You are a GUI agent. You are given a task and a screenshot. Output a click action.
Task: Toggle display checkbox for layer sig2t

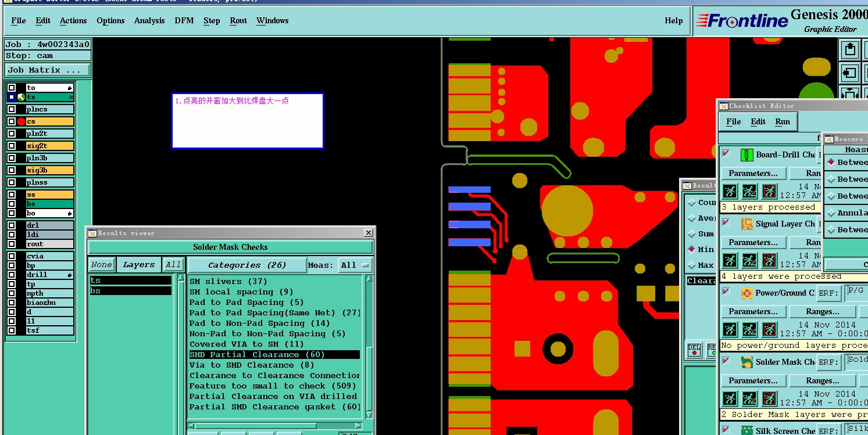pyautogui.click(x=12, y=146)
